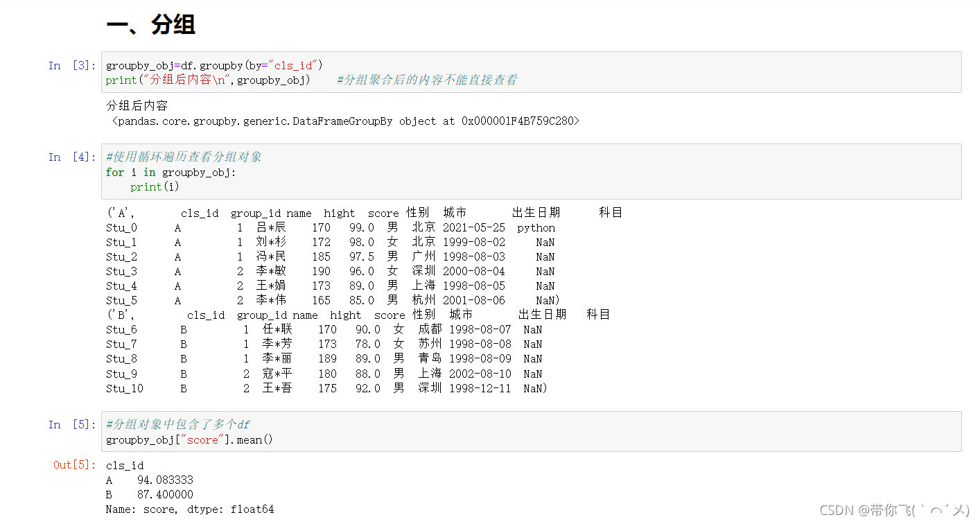Viewport: 980px width, 524px height.
Task: Click the date 2001-08-06
Action: [475, 301]
